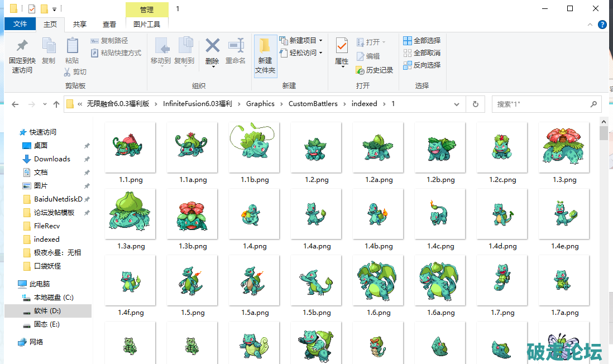Viewport: 613px width, 364px height.
Task: Open the 文件 menu tab
Action: [20, 24]
